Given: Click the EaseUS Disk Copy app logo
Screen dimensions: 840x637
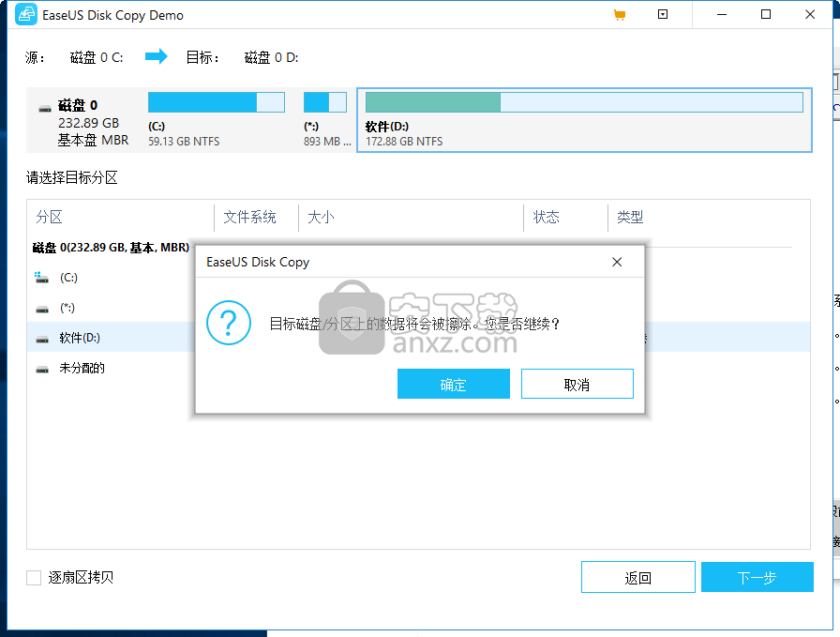Looking at the screenshot, I should coord(25,14).
